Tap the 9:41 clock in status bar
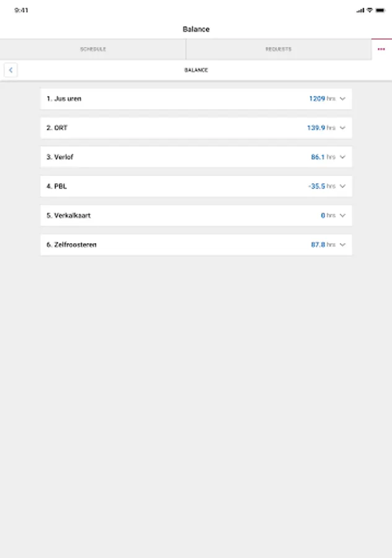This screenshot has width=392, height=558. click(x=21, y=11)
